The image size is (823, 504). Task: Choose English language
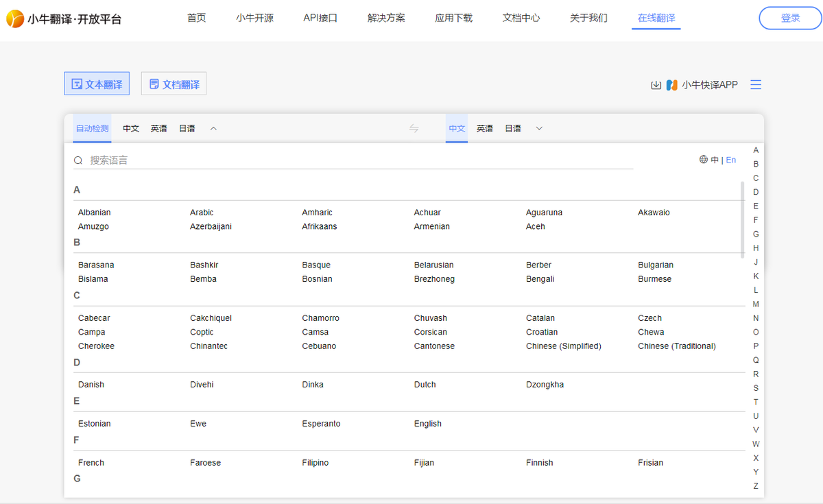click(x=428, y=424)
